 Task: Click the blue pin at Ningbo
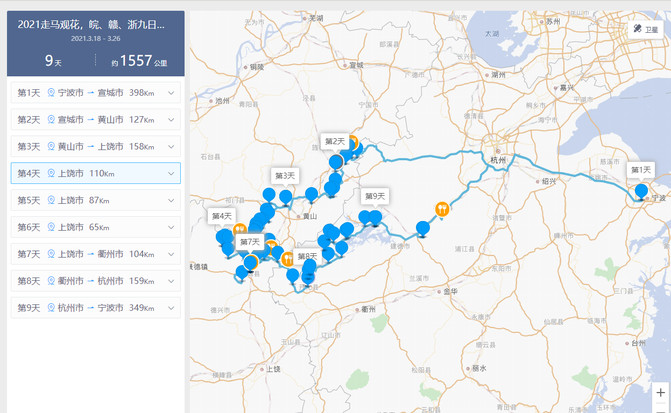(641, 192)
